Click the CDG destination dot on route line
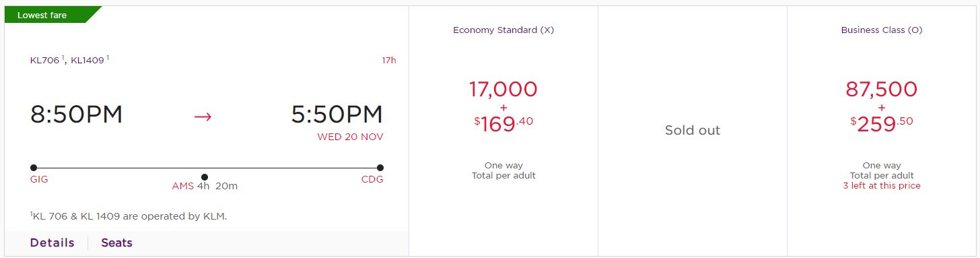The image size is (980, 258). (380, 168)
